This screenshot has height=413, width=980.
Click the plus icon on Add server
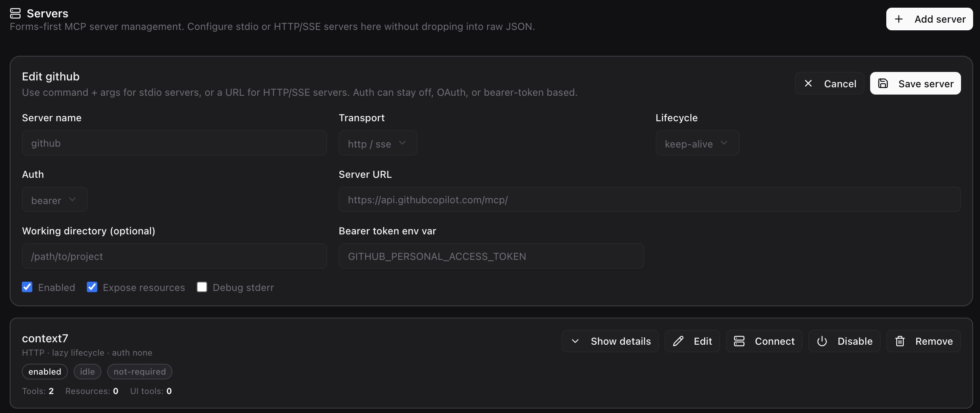899,19
